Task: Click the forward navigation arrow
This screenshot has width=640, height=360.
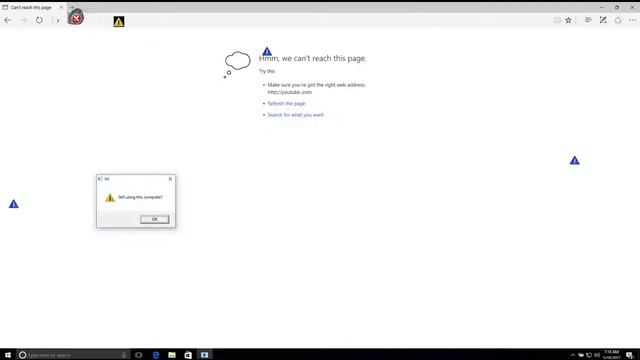Action: pyautogui.click(x=23, y=20)
